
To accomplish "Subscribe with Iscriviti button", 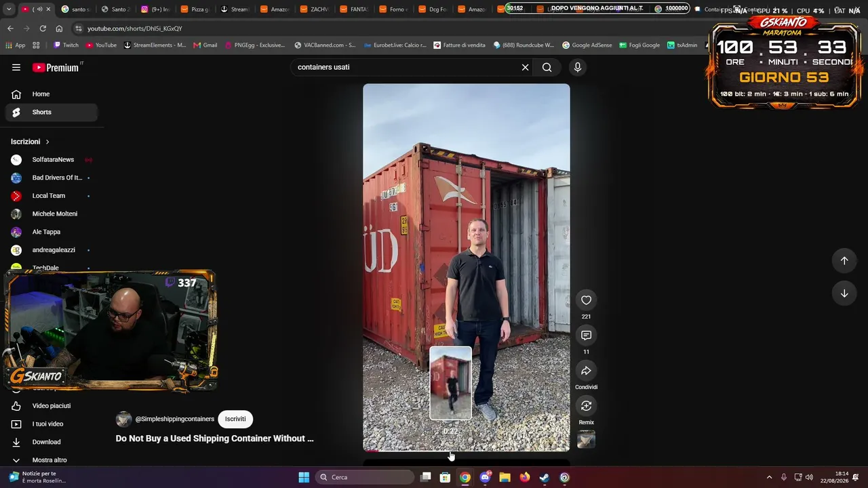I will pos(235,419).
